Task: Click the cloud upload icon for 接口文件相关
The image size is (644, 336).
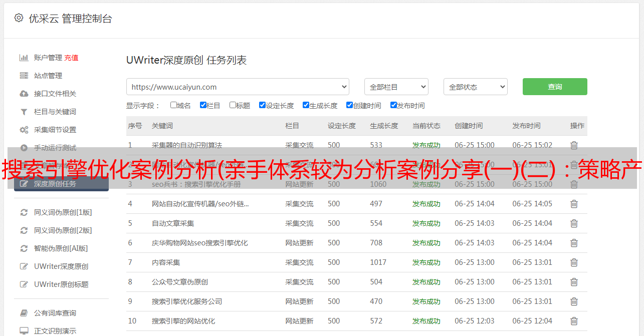Action: (x=24, y=94)
